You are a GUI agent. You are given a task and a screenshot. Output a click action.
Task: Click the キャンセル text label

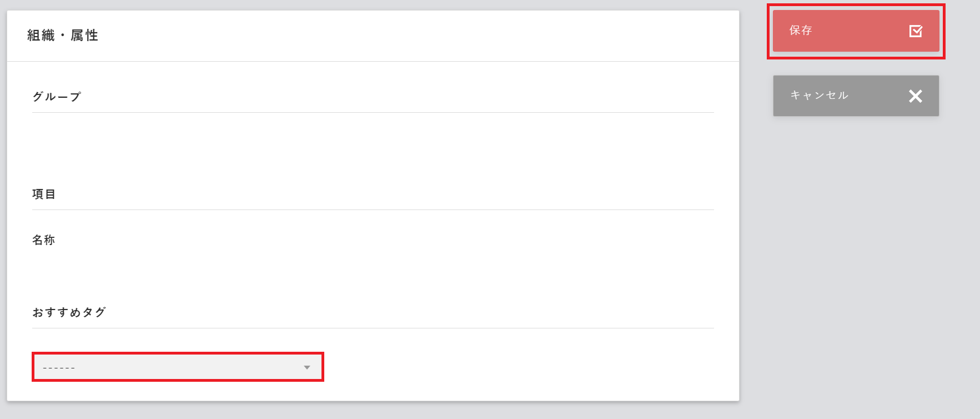point(819,96)
